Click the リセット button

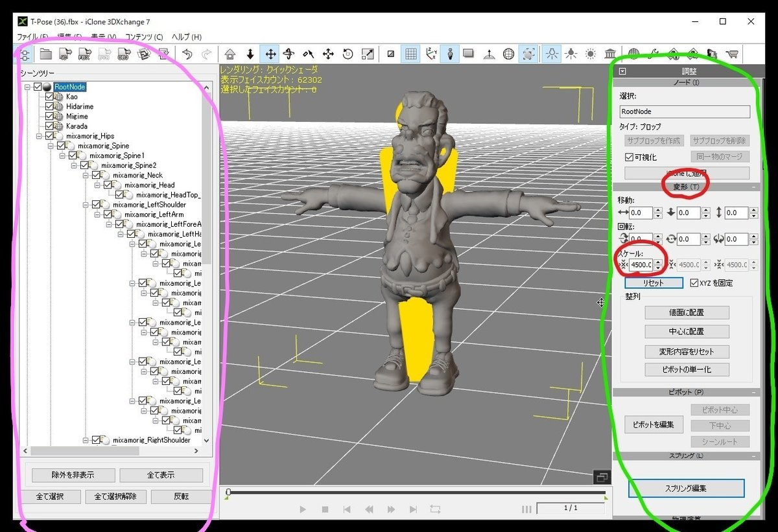click(654, 283)
